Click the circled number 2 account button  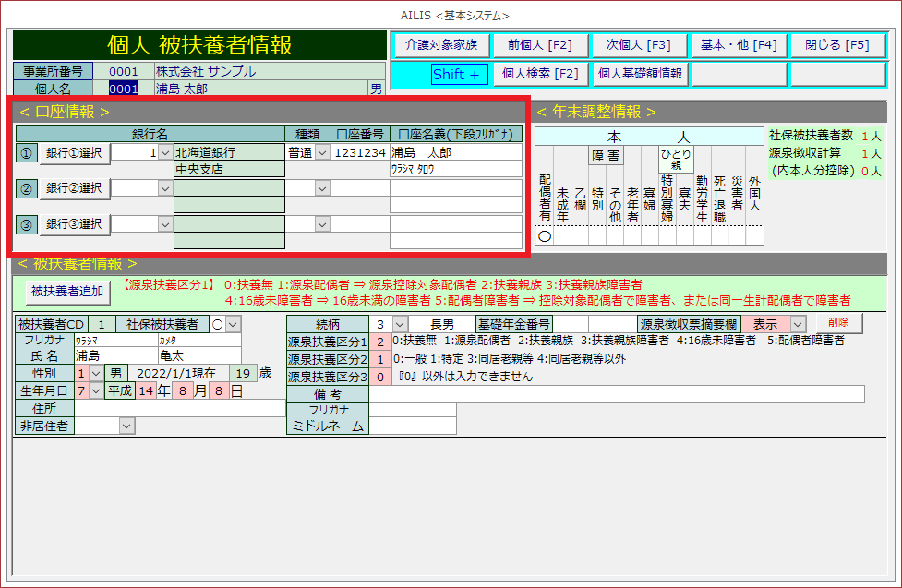click(26, 188)
